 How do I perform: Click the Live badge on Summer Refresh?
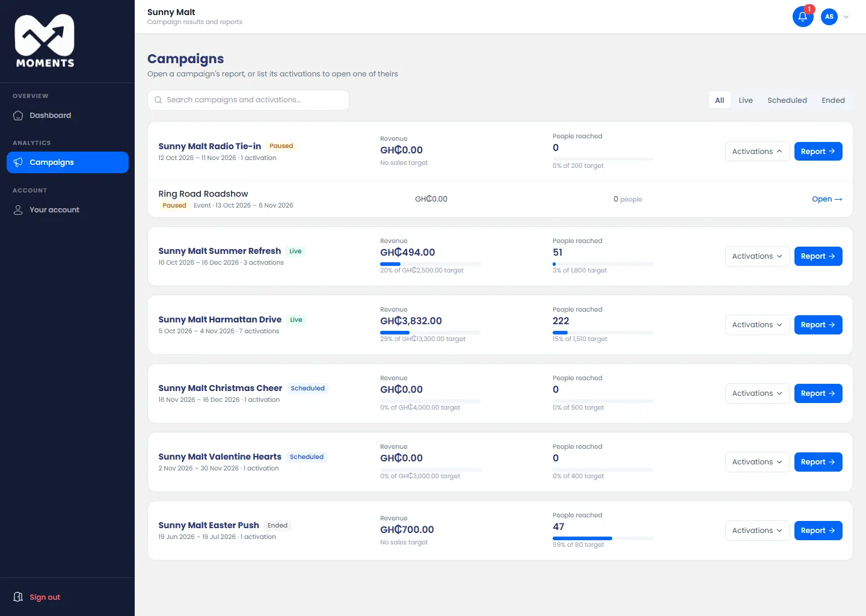295,251
